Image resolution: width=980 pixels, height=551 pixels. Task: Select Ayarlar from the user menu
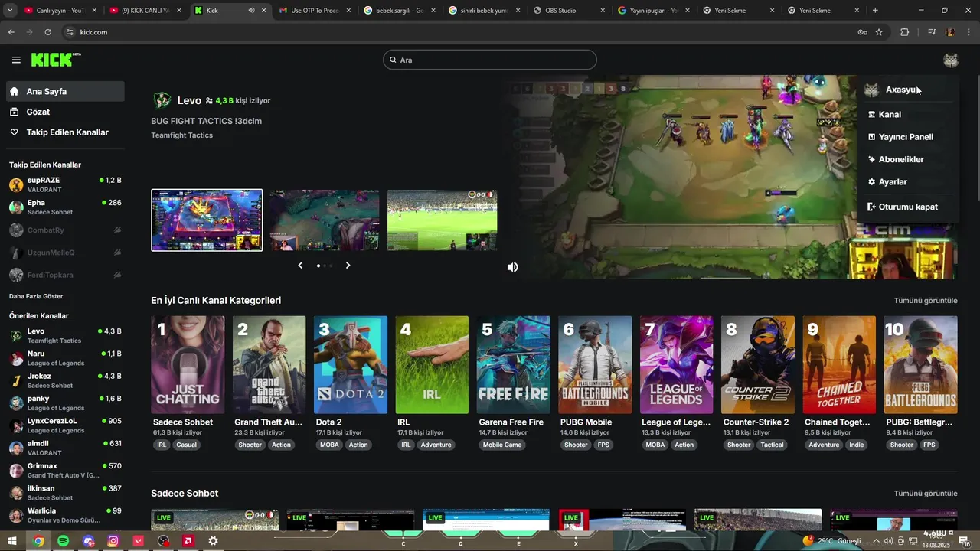[x=908, y=182]
